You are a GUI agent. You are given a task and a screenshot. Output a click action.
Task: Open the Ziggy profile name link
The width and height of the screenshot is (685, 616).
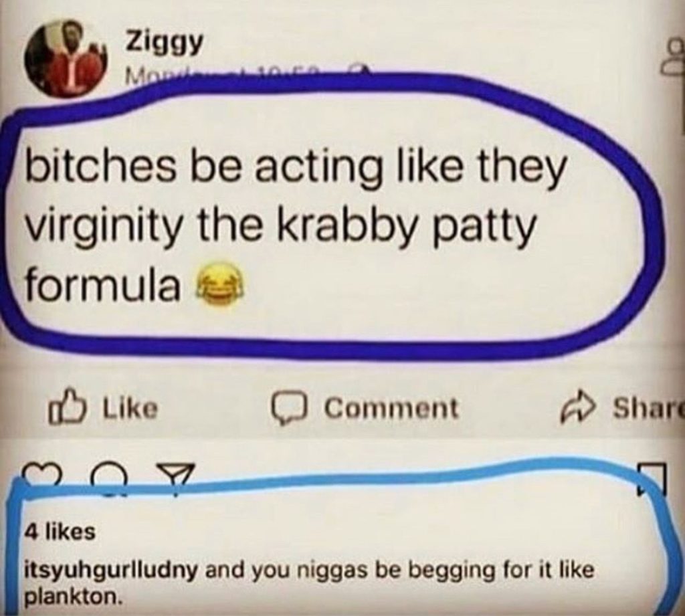click(165, 43)
